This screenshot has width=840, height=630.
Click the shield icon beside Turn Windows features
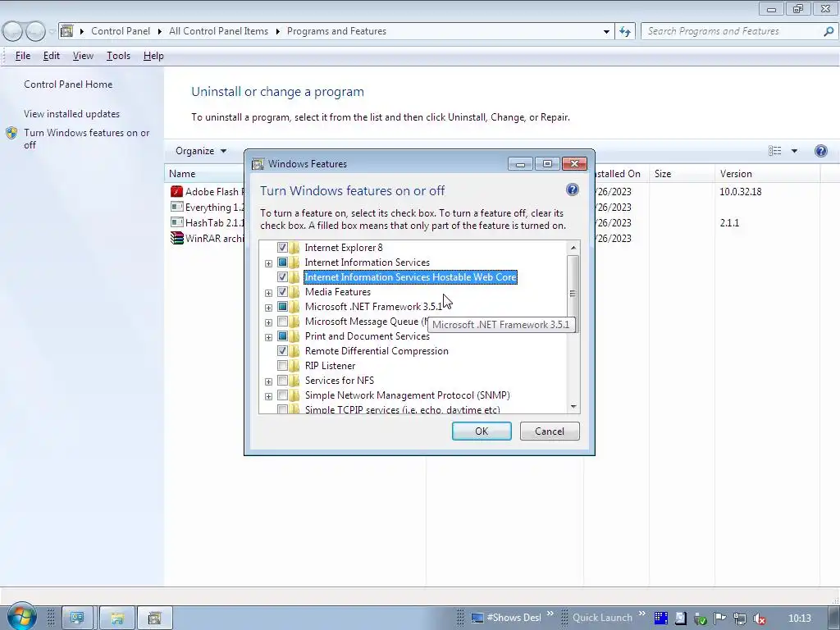(x=11, y=133)
